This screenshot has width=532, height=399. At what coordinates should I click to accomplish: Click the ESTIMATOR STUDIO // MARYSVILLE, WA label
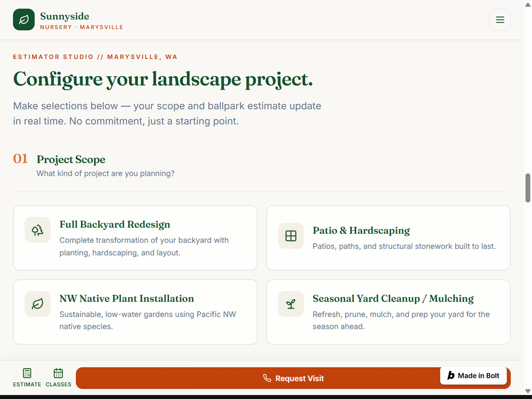[x=95, y=57]
